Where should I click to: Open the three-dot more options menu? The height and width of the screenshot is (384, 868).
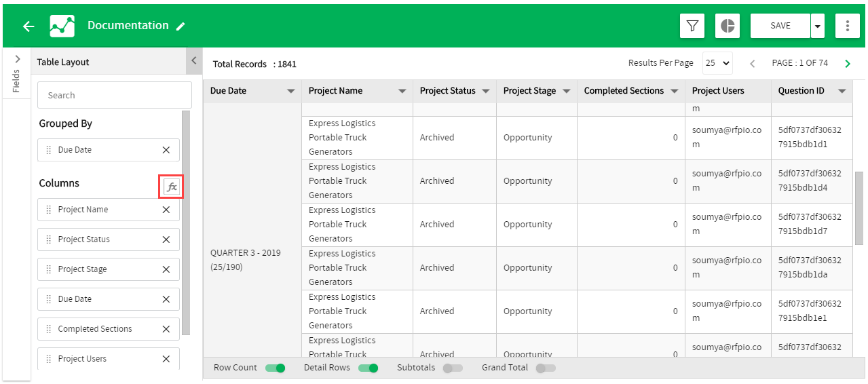(848, 26)
